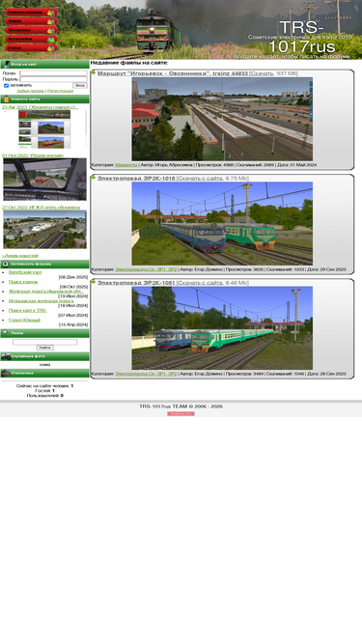Click the green signal icon on Фотоальбом

click(51, 40)
